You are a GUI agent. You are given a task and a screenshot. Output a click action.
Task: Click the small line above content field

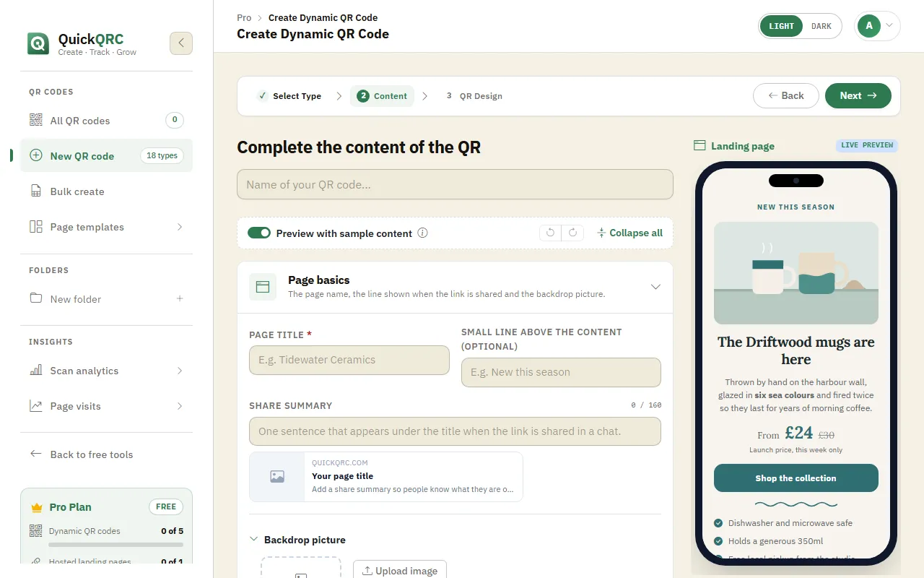tap(561, 372)
